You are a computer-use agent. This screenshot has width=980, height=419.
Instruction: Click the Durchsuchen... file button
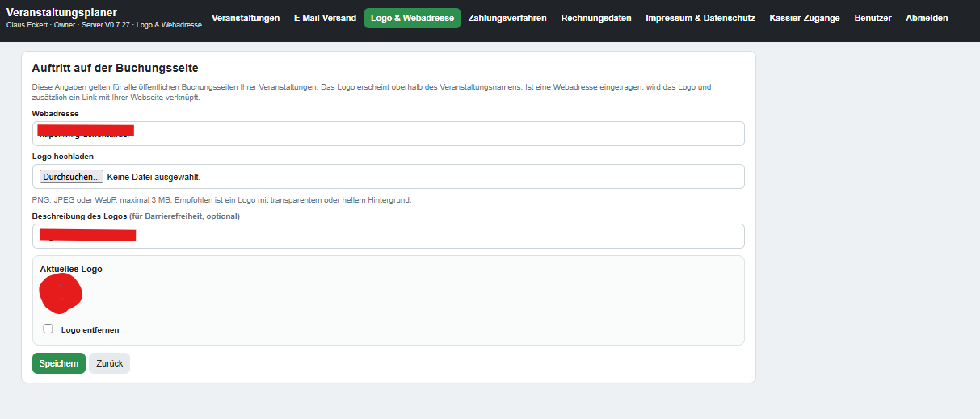(72, 176)
